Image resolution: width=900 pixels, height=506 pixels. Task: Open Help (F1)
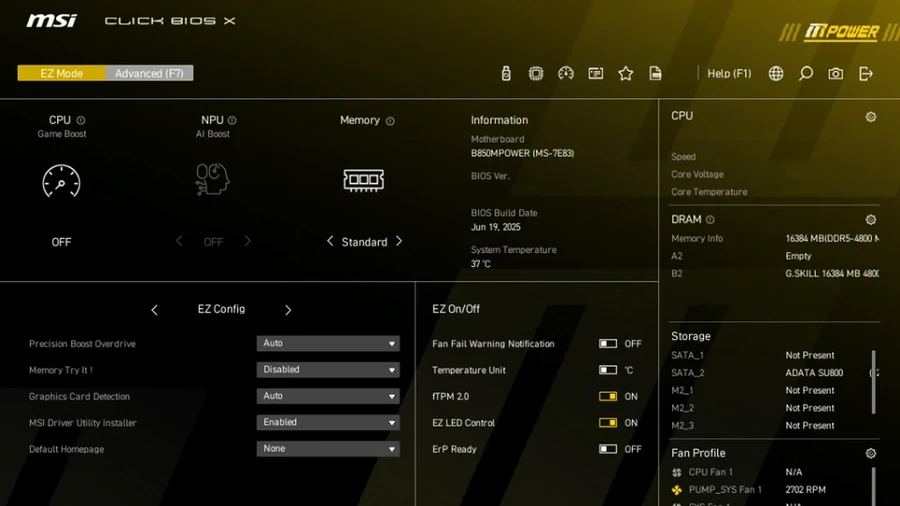729,73
